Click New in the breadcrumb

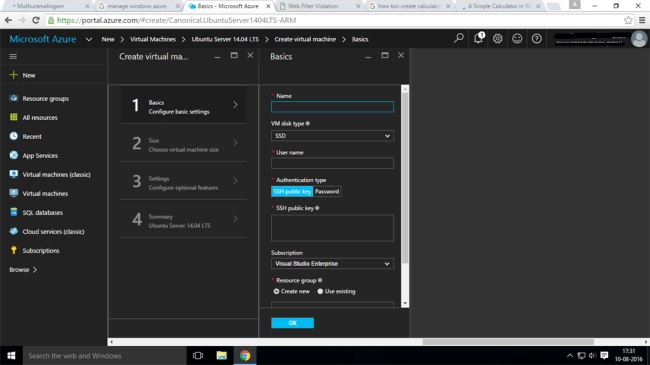(x=108, y=39)
